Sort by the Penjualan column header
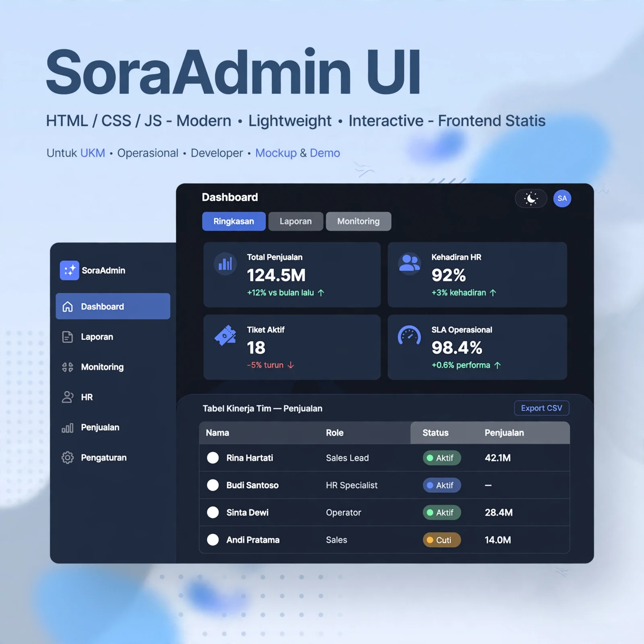Viewport: 644px width, 644px height. click(x=504, y=433)
